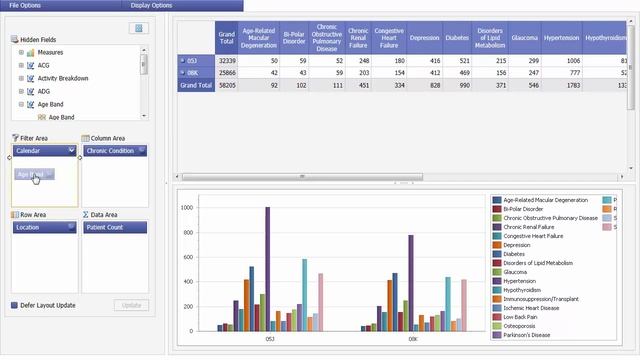This screenshot has height=360, width=640.
Task: Click the pivot grid horizontal scrollbar thumb
Action: 302,177
